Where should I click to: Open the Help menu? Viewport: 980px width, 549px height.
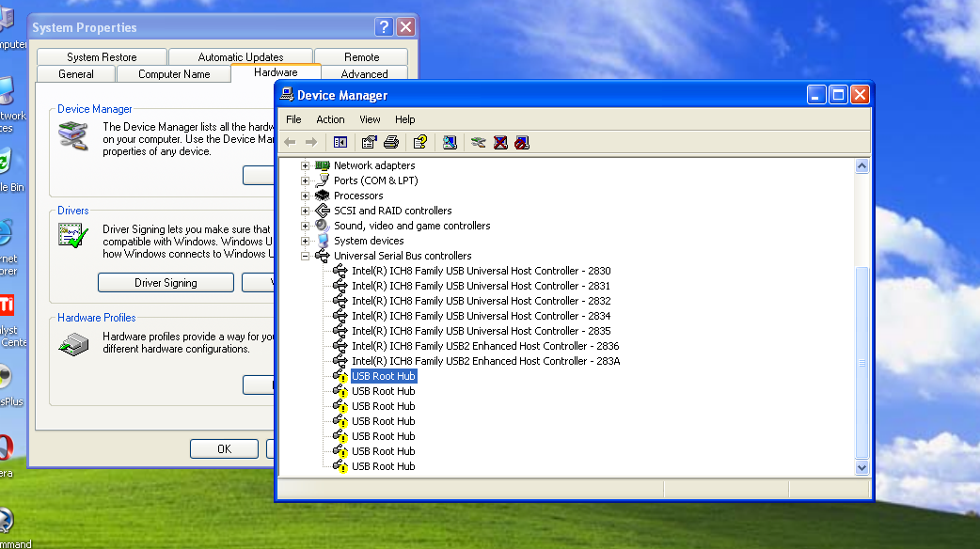[x=404, y=119]
